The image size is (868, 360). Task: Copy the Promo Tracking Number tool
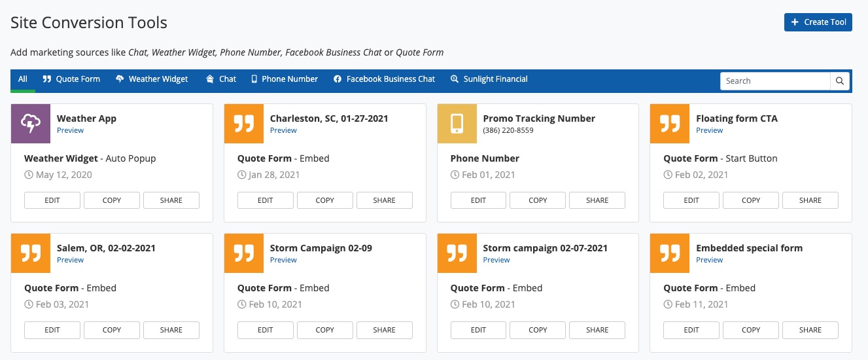click(x=538, y=200)
